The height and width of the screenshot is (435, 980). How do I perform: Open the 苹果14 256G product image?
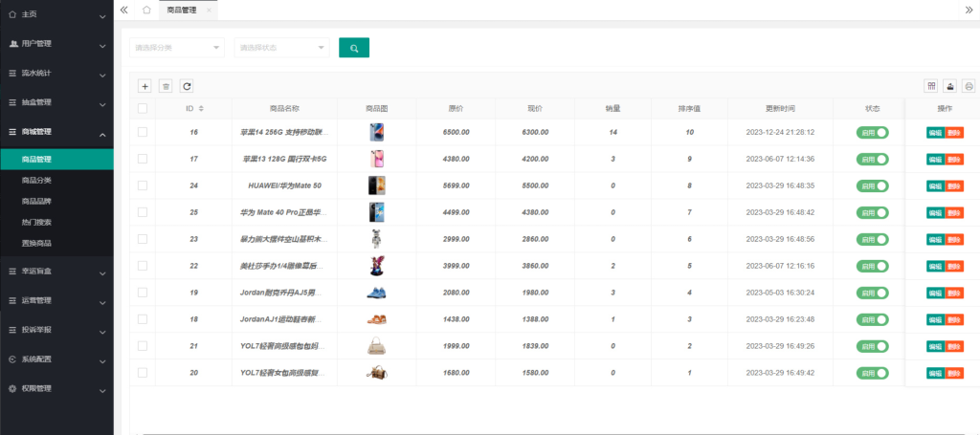376,132
